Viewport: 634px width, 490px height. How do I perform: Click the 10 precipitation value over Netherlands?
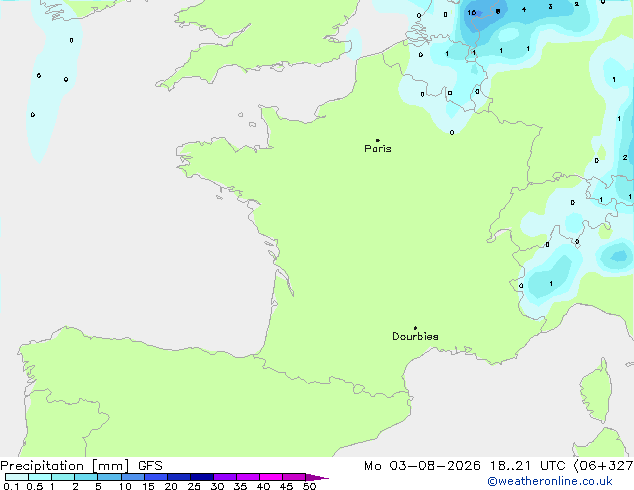(x=471, y=13)
